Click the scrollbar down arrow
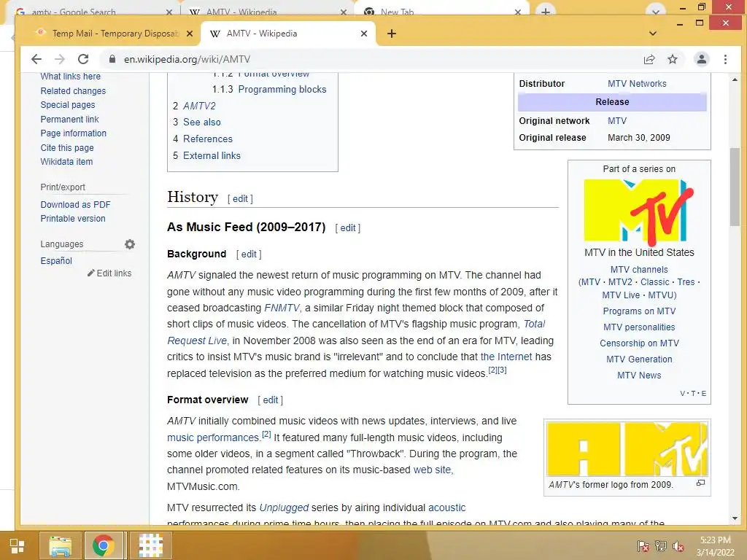 pyautogui.click(x=735, y=518)
